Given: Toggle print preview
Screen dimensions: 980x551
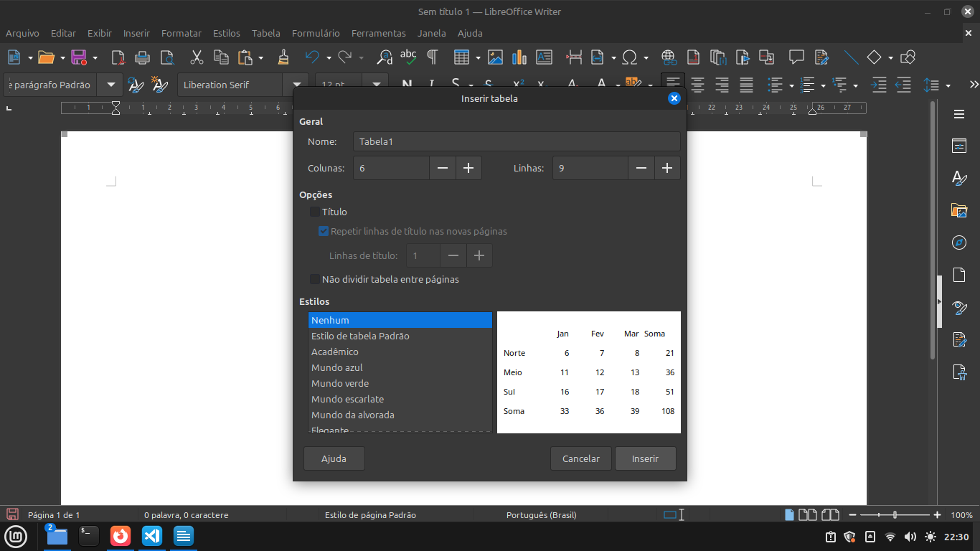Looking at the screenshot, I should coord(167,57).
